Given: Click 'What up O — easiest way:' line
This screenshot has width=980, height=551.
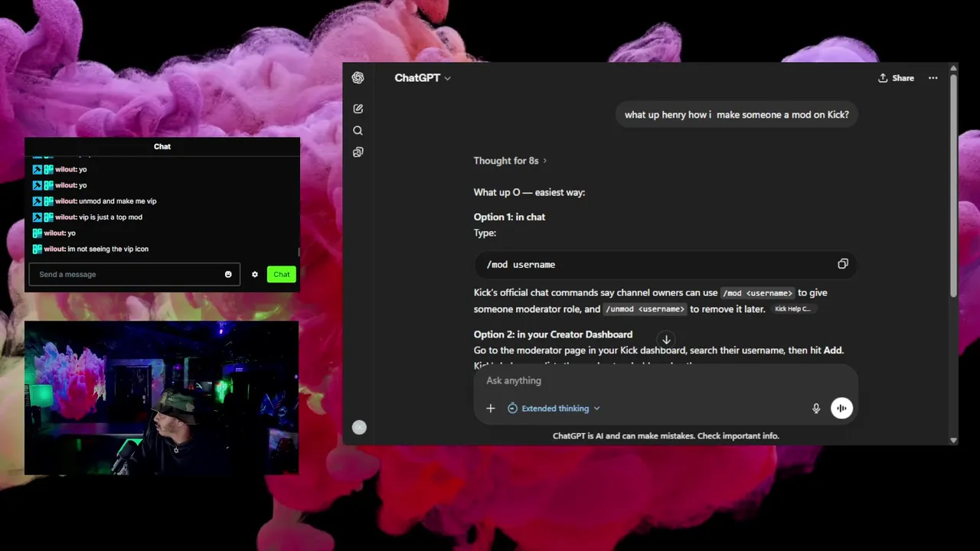Looking at the screenshot, I should point(529,192).
